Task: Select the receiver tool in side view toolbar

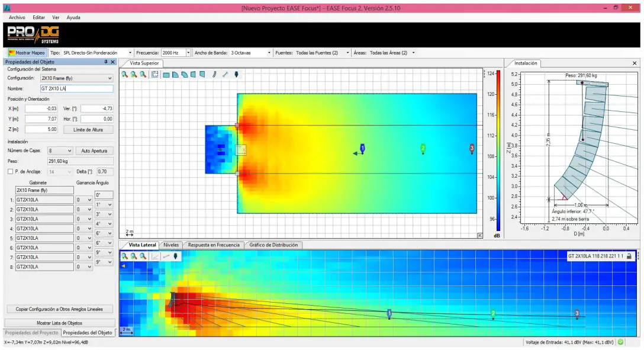Action: tap(175, 256)
